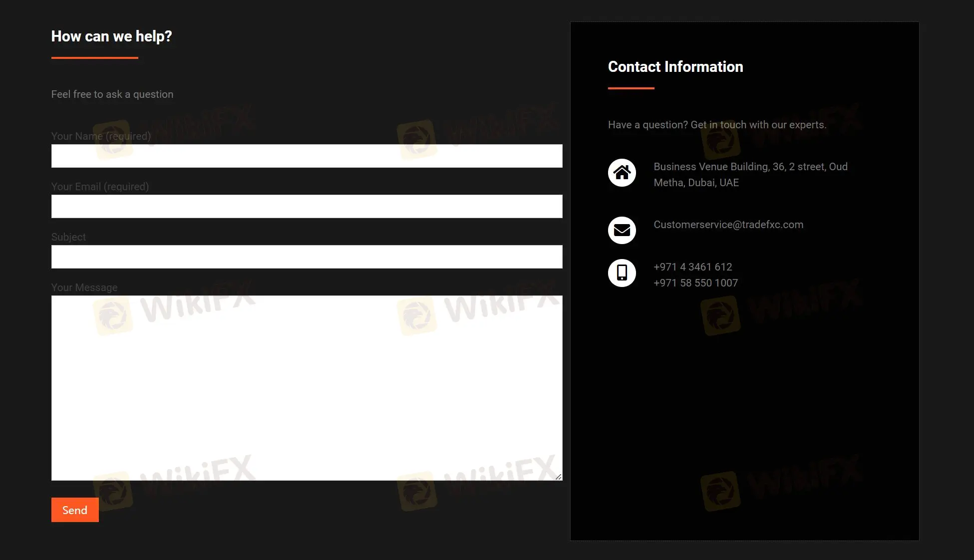Click the home address icon
The height and width of the screenshot is (560, 974).
[622, 173]
